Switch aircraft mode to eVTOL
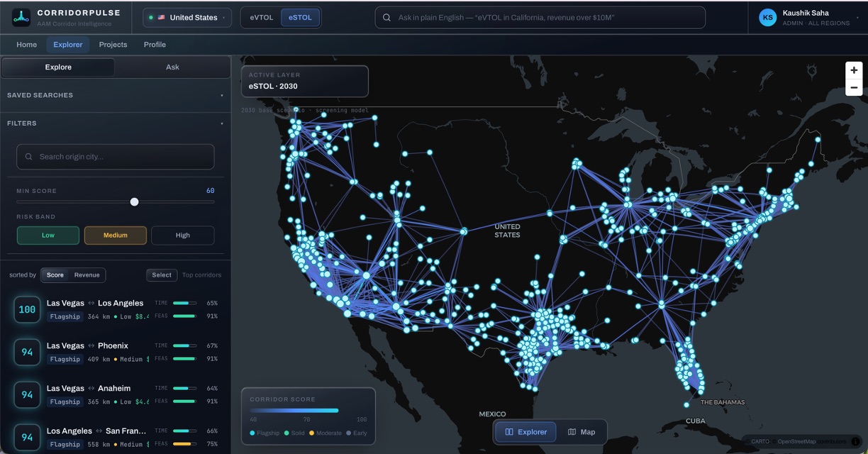 click(x=261, y=18)
